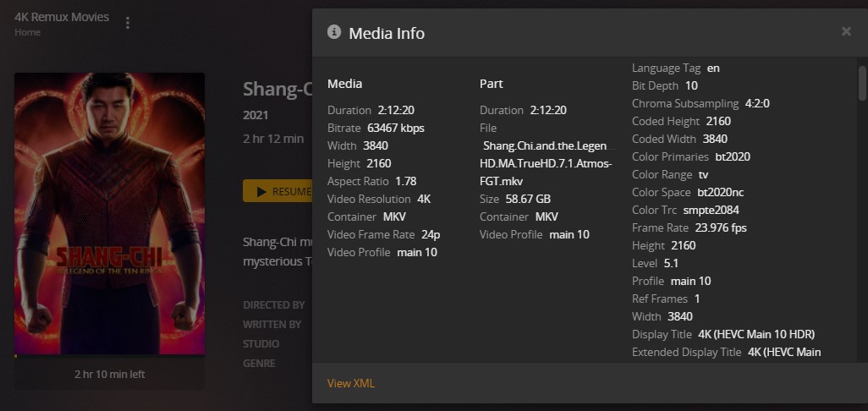This screenshot has height=411, width=868.
Task: Click Display Title 4K (HEVC Main 10 HDR)
Action: coord(756,334)
